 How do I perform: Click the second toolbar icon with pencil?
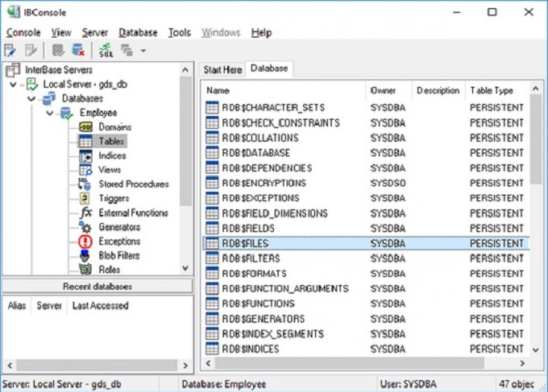coord(31,50)
